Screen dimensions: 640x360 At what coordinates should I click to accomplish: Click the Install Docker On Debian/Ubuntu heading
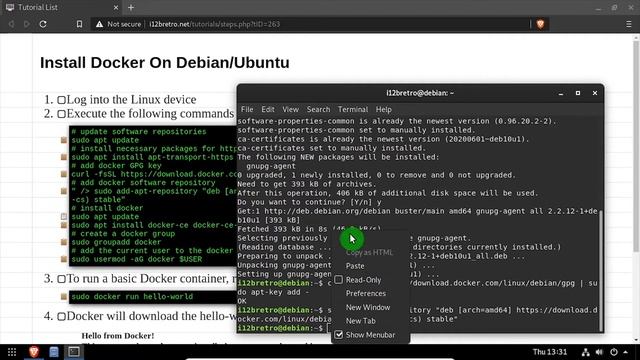[x=164, y=62]
